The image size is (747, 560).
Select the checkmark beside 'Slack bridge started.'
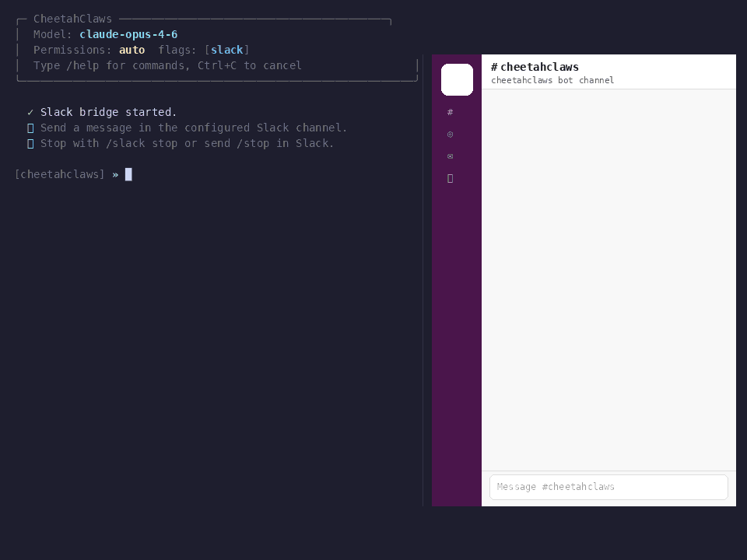pos(30,112)
